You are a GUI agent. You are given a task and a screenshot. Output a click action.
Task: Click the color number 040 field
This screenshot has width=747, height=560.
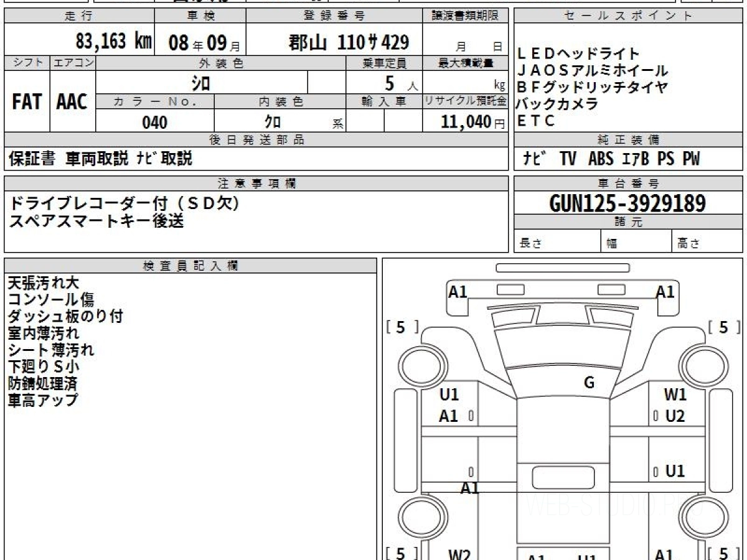click(x=154, y=123)
